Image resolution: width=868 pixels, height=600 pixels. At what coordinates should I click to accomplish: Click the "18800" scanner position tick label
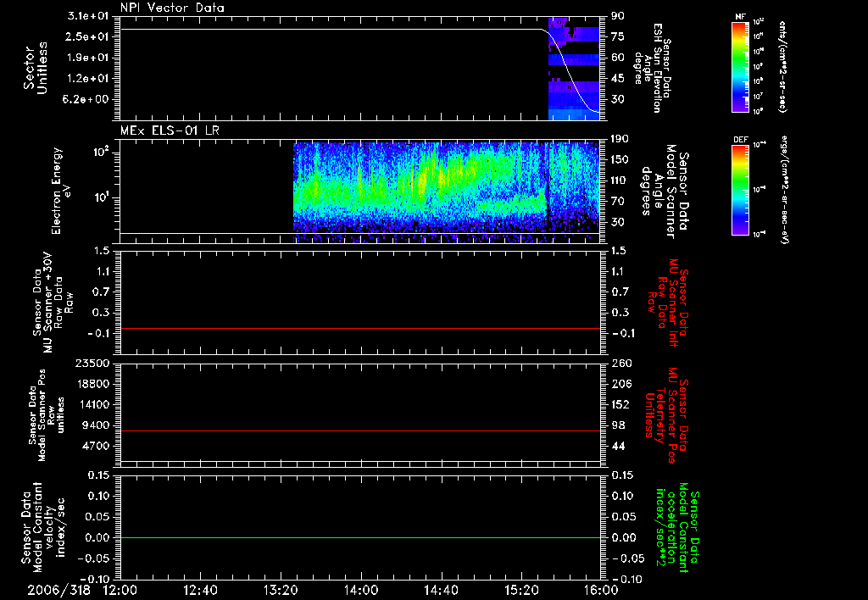tap(93, 384)
